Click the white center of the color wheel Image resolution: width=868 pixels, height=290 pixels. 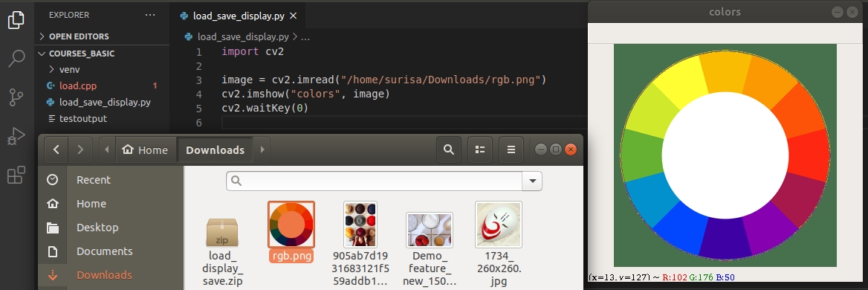tap(725, 155)
